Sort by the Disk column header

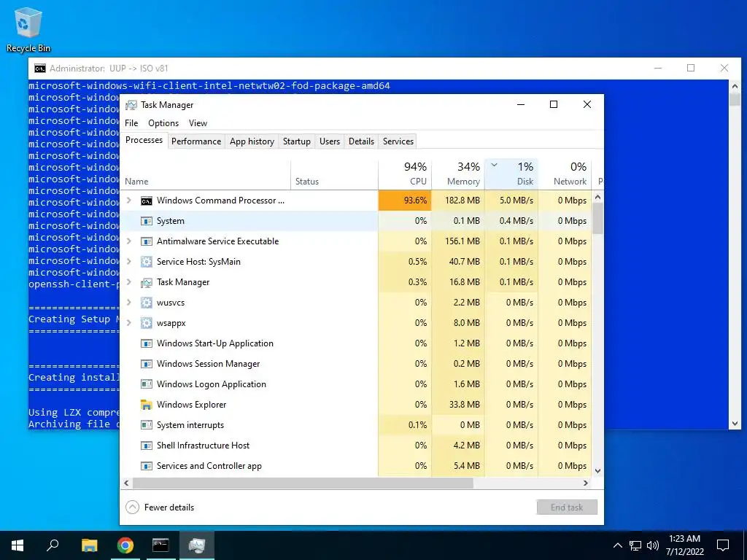click(x=511, y=174)
